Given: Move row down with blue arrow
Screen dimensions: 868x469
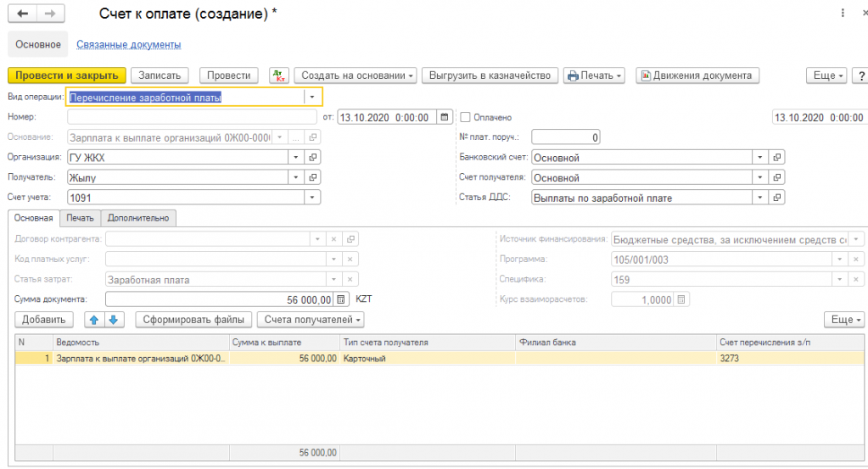Looking at the screenshot, I should (115, 320).
